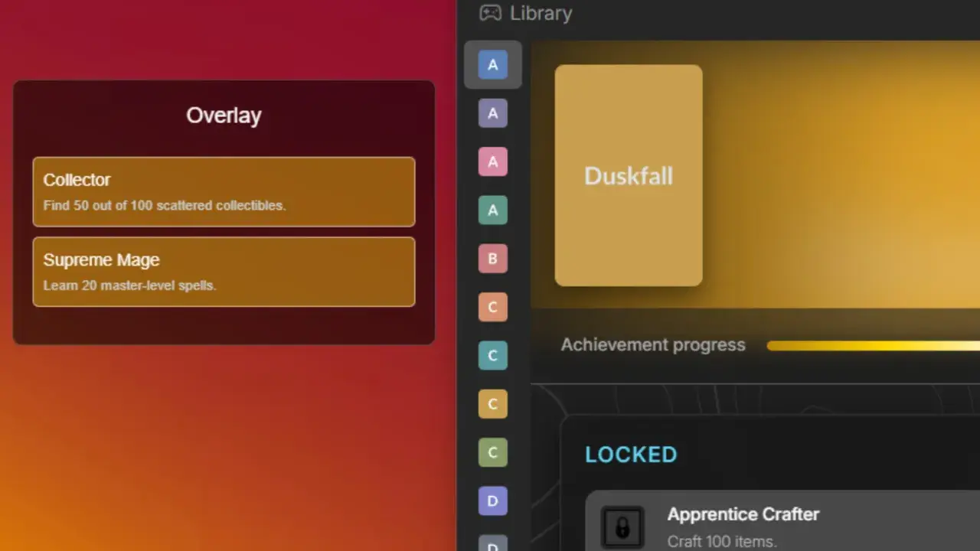Click the Overlay panel title

(x=224, y=116)
